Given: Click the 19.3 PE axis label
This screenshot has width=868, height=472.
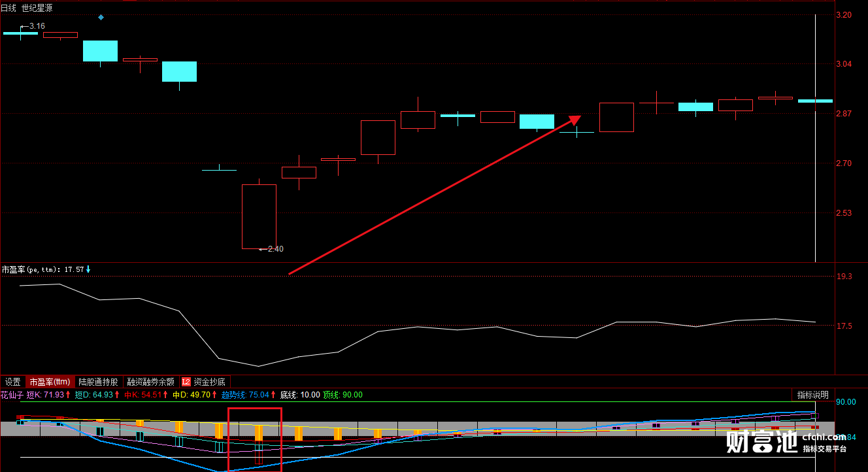Looking at the screenshot, I should (844, 277).
